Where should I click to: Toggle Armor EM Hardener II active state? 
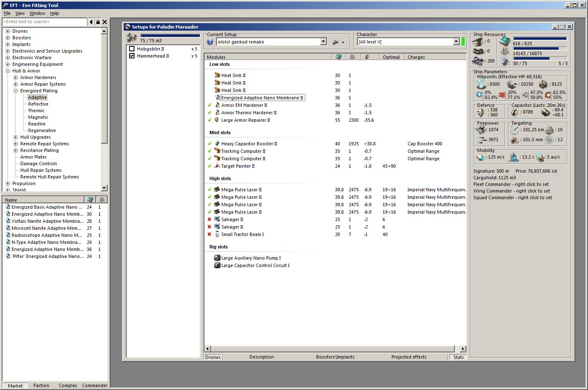coord(209,105)
